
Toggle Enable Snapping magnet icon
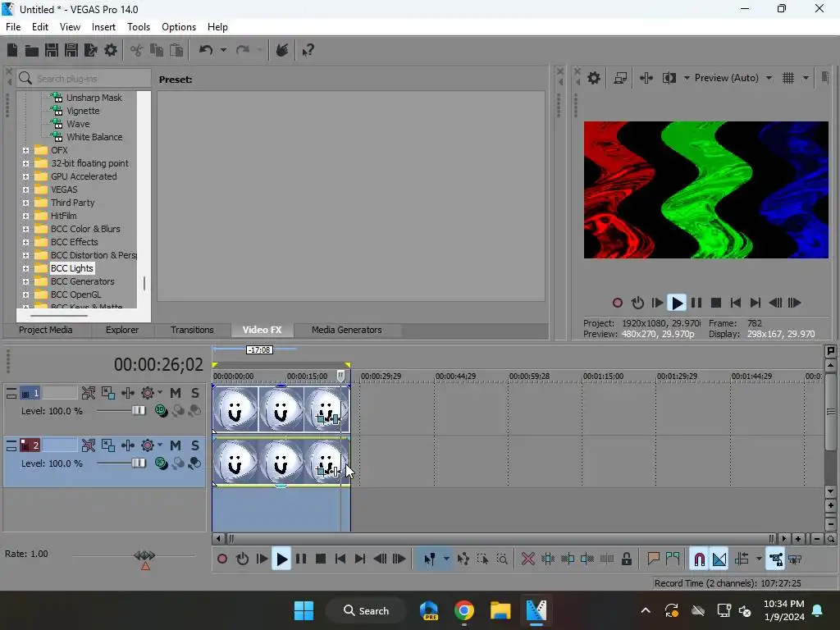click(x=699, y=559)
